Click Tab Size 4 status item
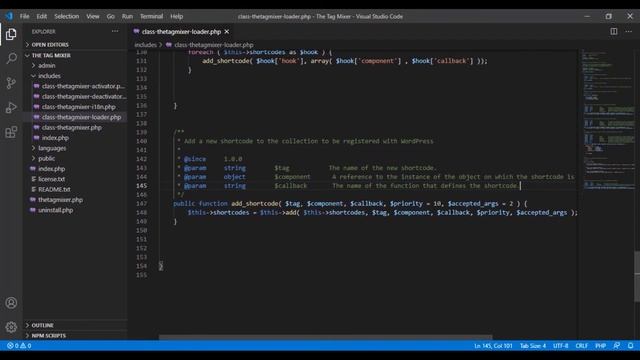Image resolution: width=640 pixels, height=360 pixels. pos(533,346)
